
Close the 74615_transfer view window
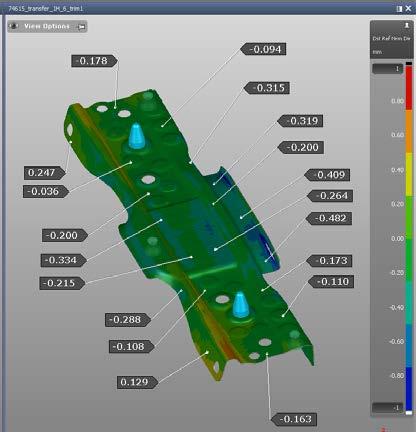(408, 9)
